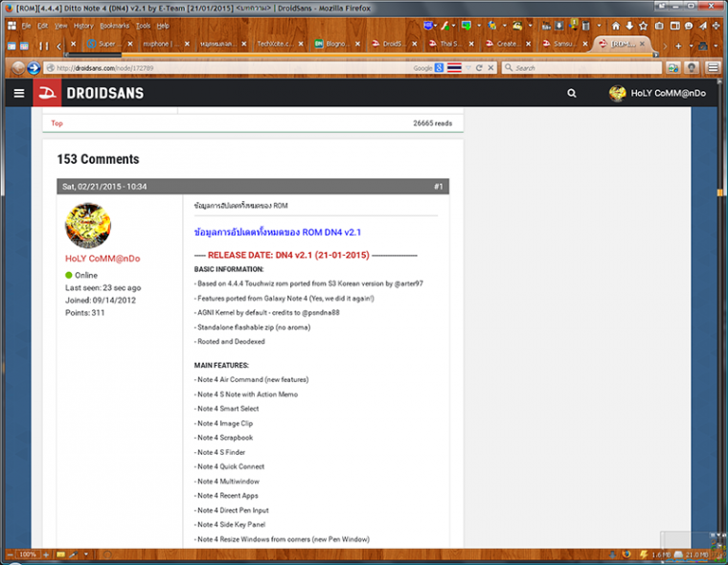Open the File menu

(26, 26)
